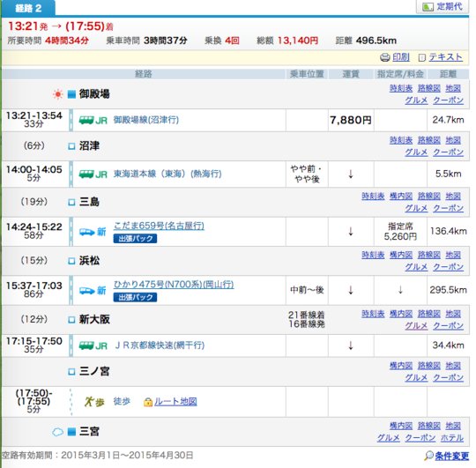
Task: Click the printer icon beside 印刷
Action: (x=384, y=57)
